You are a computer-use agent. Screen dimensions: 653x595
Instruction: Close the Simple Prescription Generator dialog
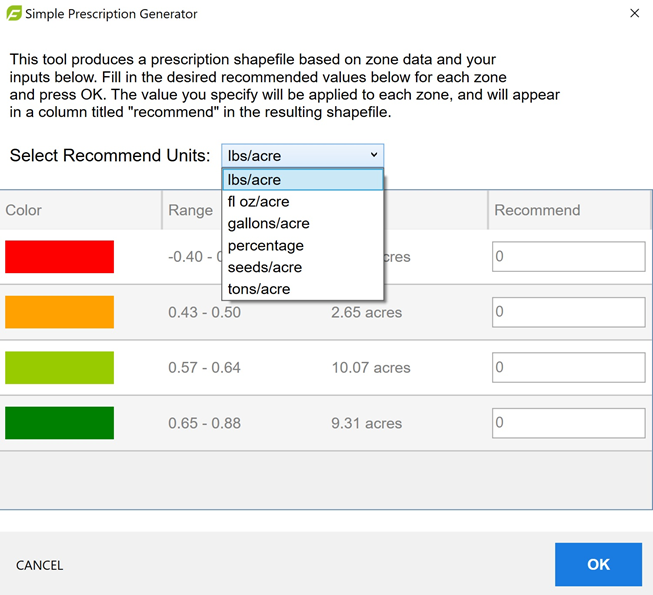pyautogui.click(x=634, y=14)
